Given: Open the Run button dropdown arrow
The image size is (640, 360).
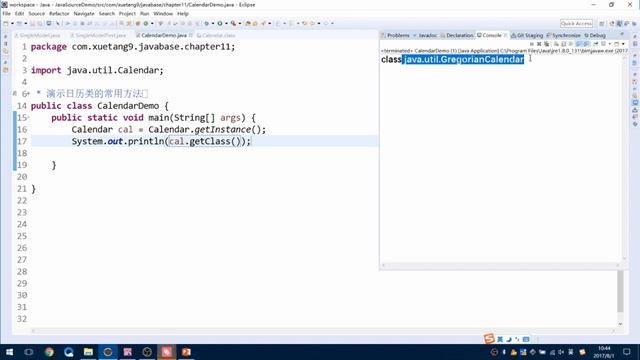Looking at the screenshot, I should (227, 24).
